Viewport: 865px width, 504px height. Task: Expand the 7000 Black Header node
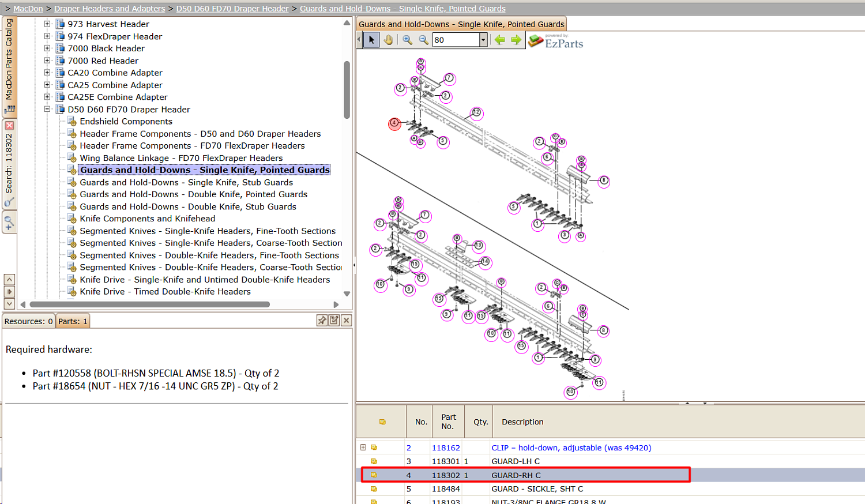click(47, 48)
